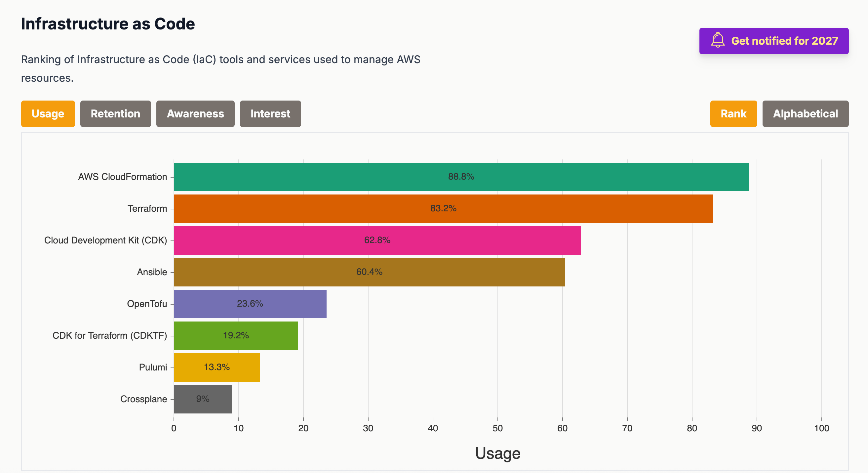
Task: Select the CDK for Terraform (CDKTF) bar
Action: pos(235,335)
